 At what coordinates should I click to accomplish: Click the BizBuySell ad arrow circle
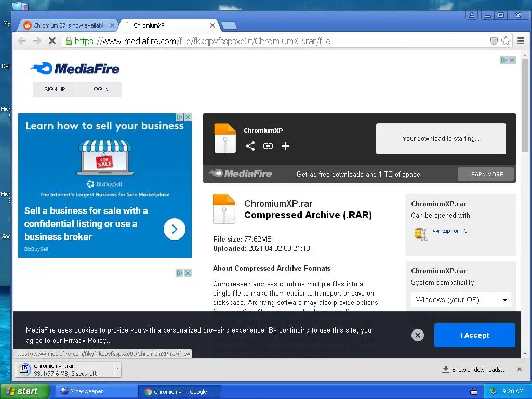click(175, 229)
